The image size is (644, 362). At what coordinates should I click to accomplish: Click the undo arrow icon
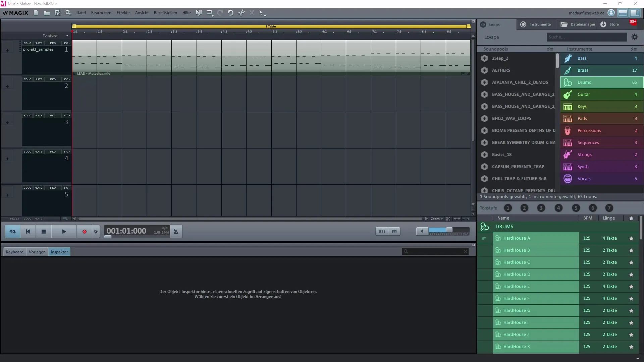[x=230, y=13]
